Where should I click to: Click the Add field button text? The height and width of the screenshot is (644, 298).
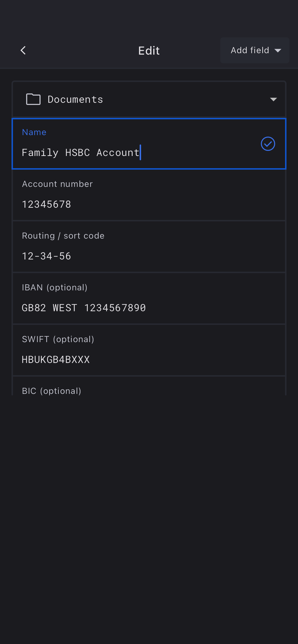[250, 50]
